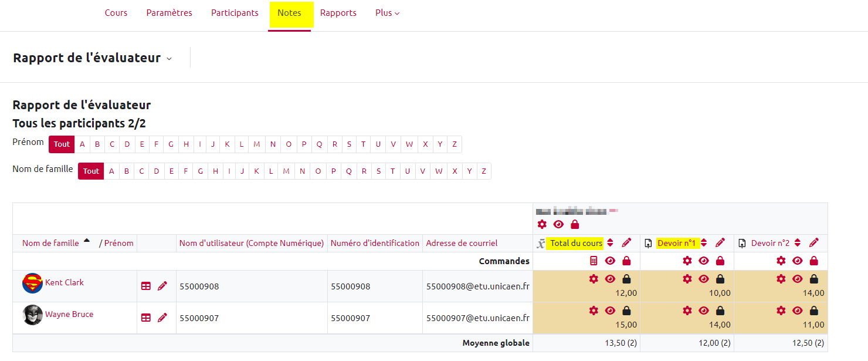Toggle visibility eye for the course category
Screen dimensions: 868x361
558,224
